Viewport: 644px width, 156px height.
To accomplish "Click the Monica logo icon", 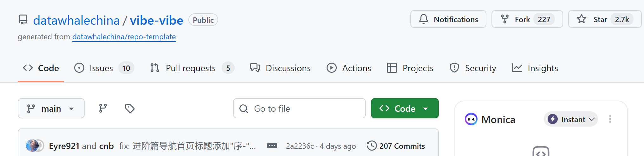I will [x=471, y=119].
